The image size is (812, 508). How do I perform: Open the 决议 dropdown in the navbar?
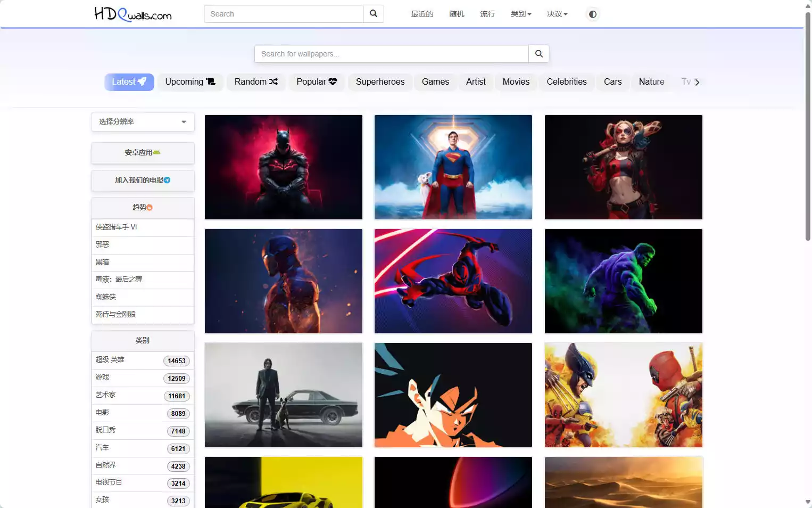point(557,14)
